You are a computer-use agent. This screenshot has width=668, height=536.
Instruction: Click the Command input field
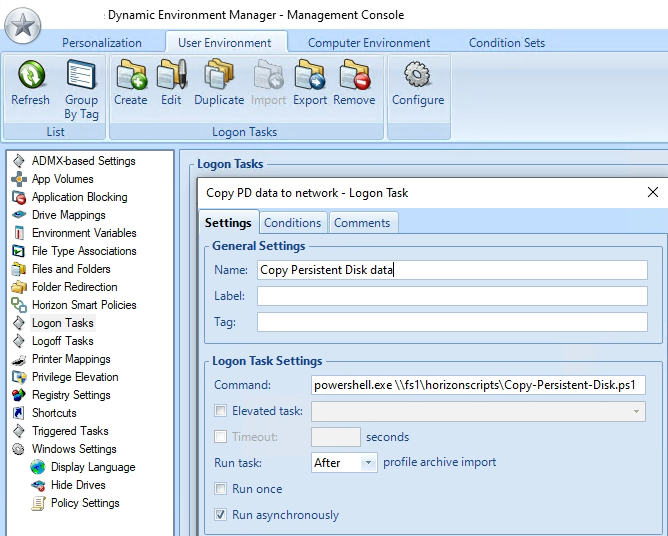tap(478, 385)
